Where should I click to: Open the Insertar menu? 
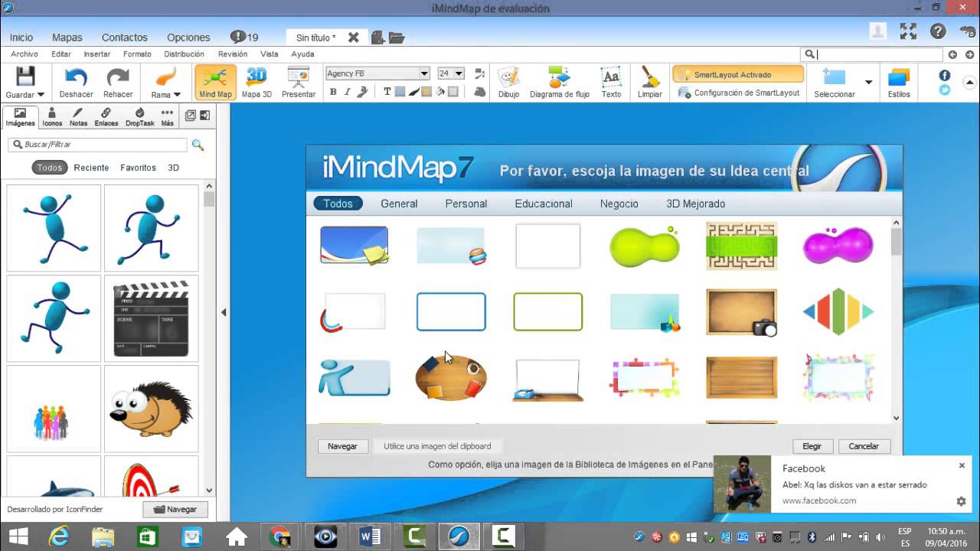tap(96, 54)
